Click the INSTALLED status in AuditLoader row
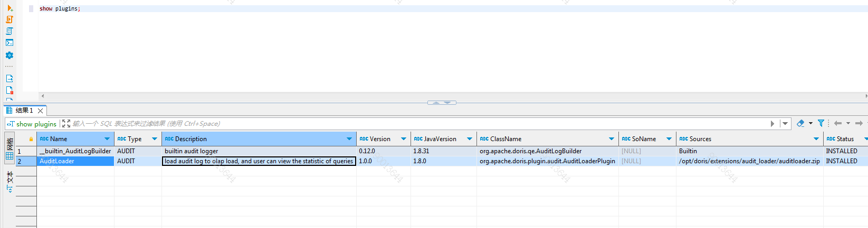The height and width of the screenshot is (228, 868). click(845, 161)
